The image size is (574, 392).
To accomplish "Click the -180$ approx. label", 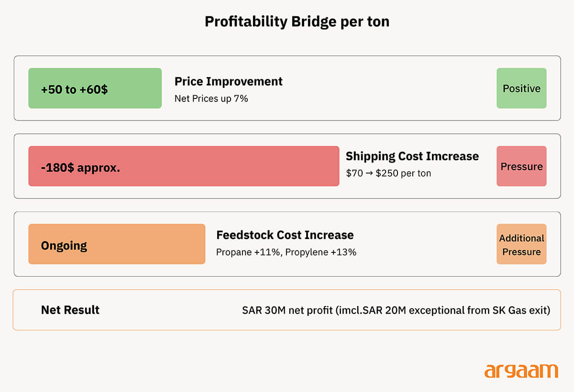I will coord(80,168).
